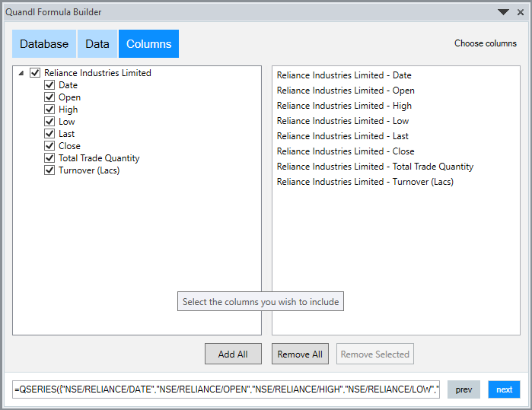Go back with the prev button
532x410 pixels.
(464, 389)
